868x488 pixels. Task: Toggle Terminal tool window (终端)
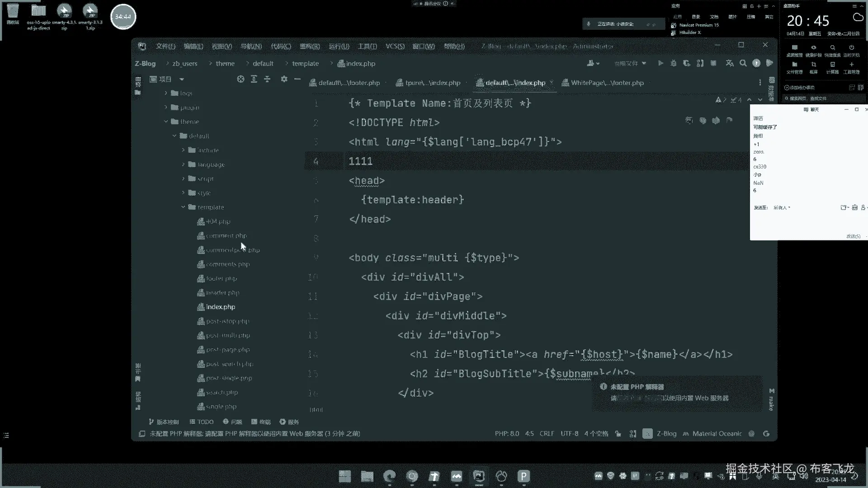point(261,422)
